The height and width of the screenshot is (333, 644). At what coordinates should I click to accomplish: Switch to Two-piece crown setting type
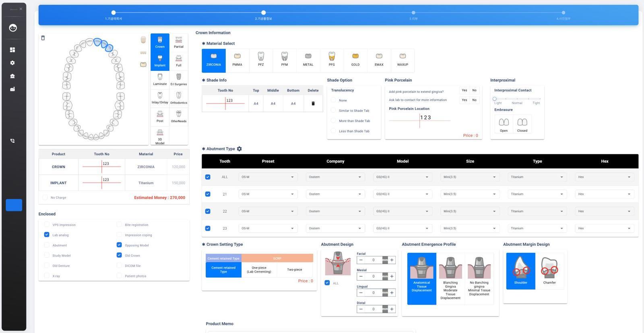click(x=294, y=270)
